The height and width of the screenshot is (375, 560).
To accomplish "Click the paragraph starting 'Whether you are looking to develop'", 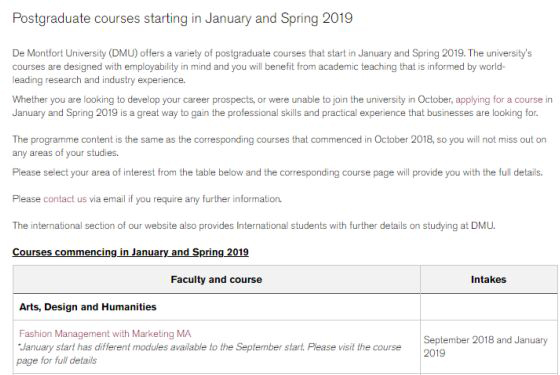I will 282,106.
